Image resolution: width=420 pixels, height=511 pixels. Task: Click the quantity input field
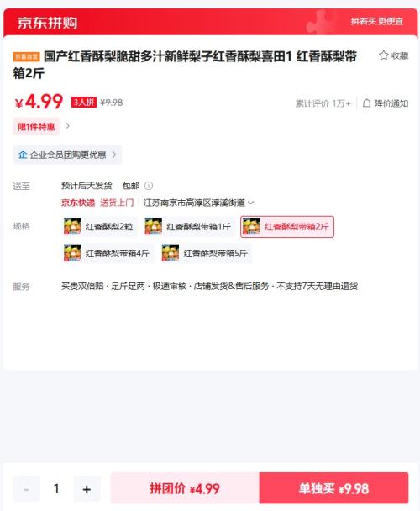coord(56,489)
